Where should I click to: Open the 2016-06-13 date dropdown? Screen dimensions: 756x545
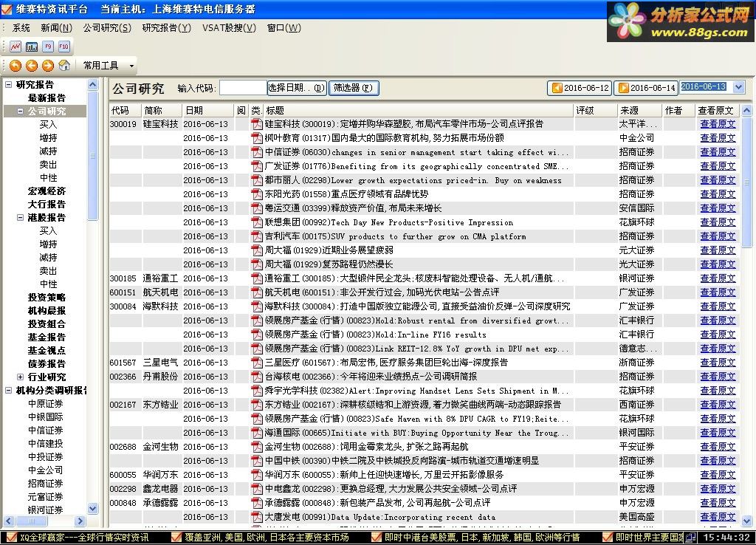(x=738, y=87)
